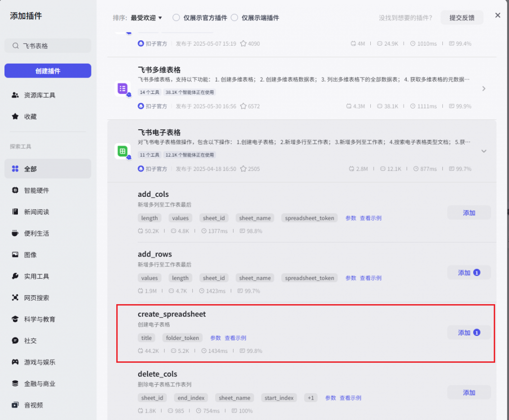Click the success rate icon beside 99.9%

[451, 106]
